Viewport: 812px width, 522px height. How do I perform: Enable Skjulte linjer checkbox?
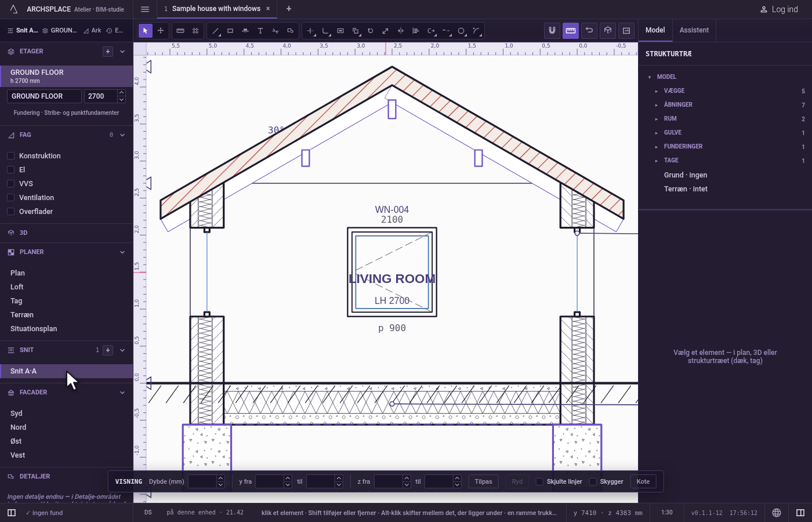(539, 481)
